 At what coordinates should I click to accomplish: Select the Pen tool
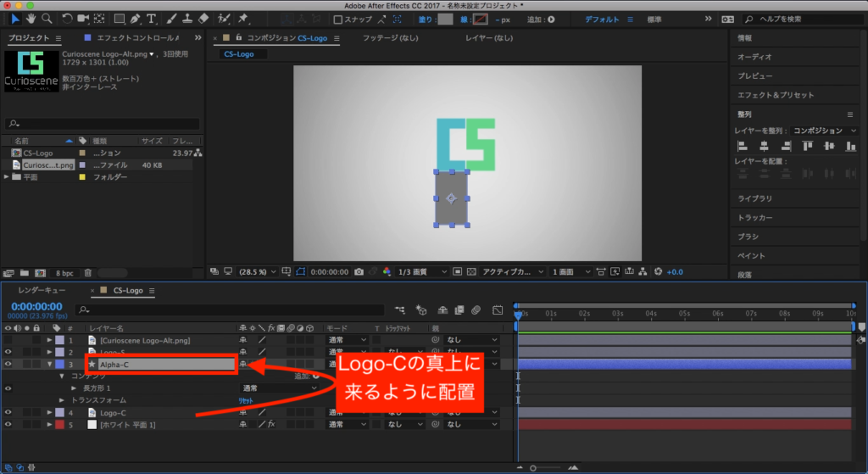(x=135, y=19)
